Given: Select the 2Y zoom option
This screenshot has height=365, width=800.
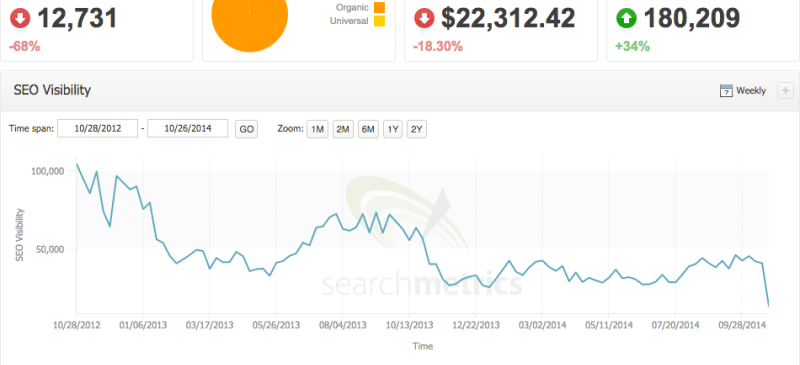Looking at the screenshot, I should [417, 129].
